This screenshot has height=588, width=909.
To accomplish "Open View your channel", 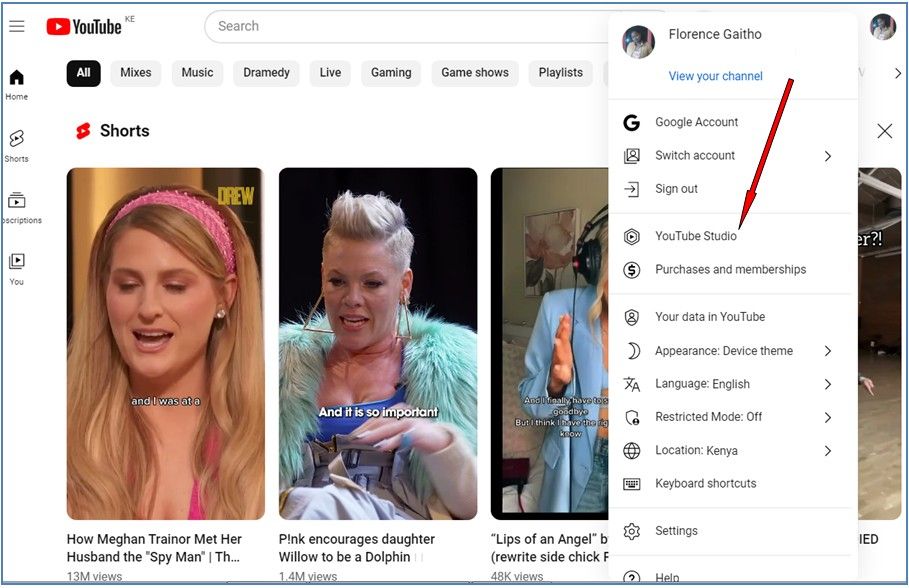I will (716, 75).
